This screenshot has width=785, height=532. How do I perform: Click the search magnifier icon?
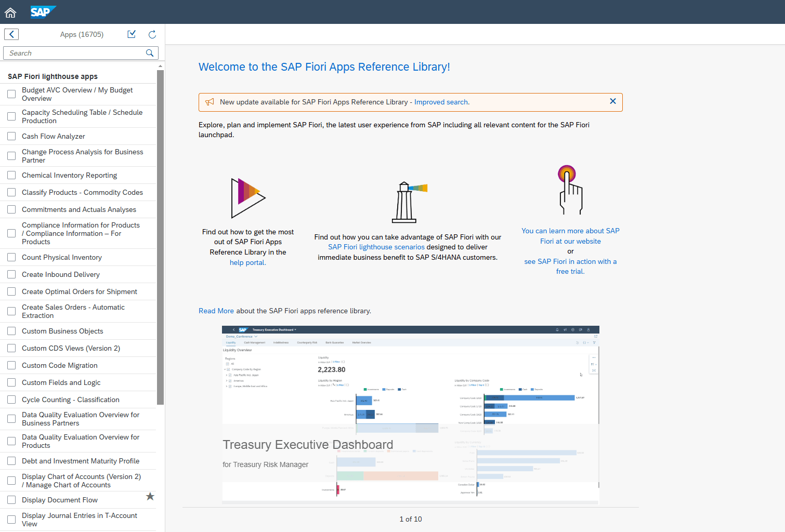150,53
